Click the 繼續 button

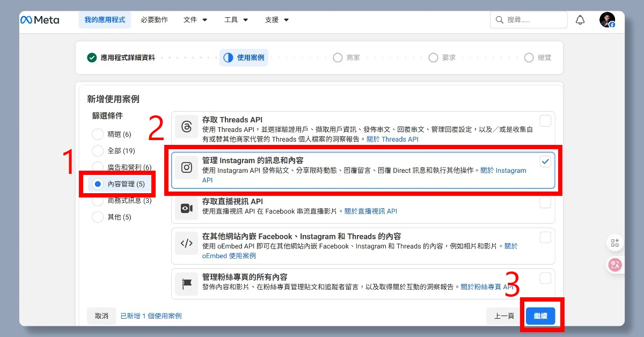click(540, 316)
